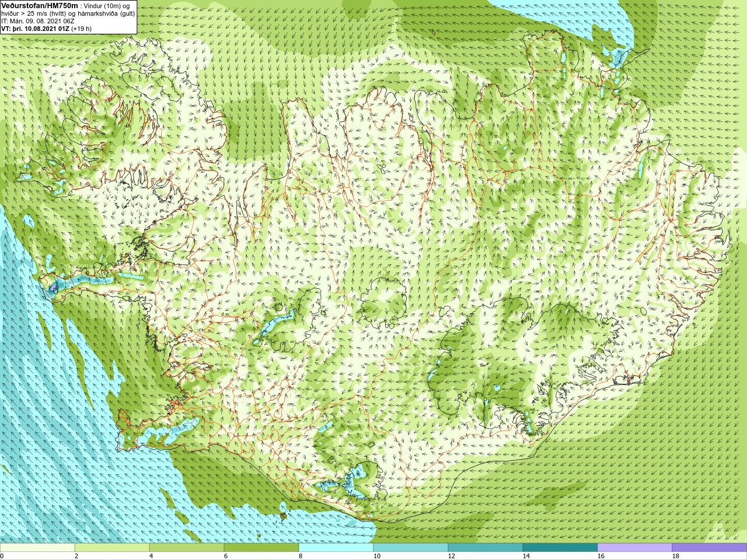The height and width of the screenshot is (560, 747).
Task: Click the legend scale label '4'
Action: click(152, 556)
